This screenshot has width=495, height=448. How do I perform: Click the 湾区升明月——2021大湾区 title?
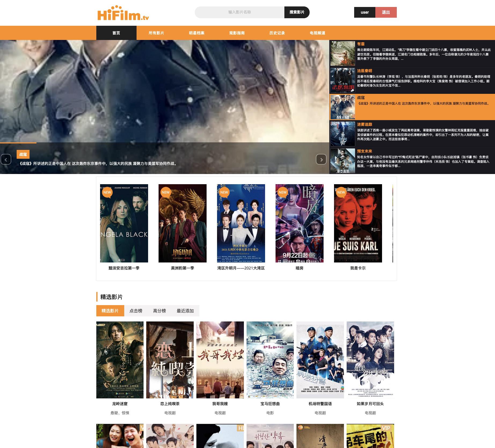point(241,268)
